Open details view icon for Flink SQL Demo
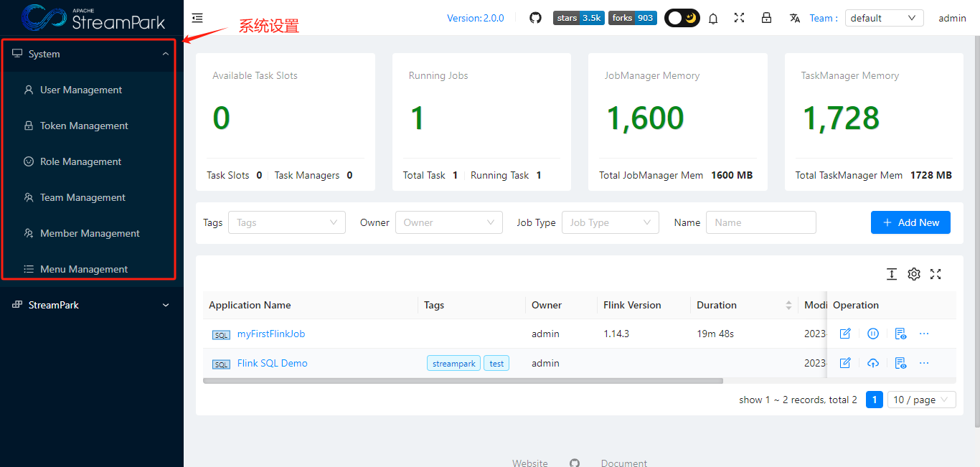This screenshot has height=467, width=980. (x=900, y=363)
